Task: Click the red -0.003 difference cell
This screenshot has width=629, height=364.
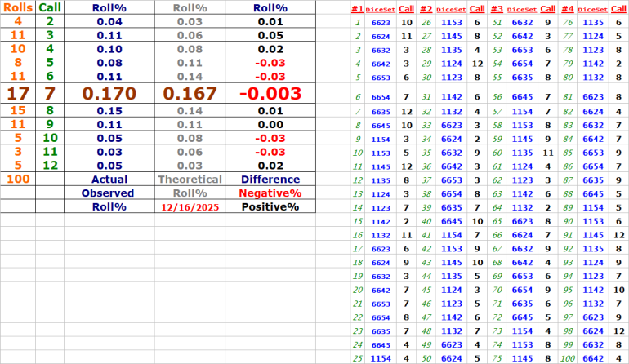Action: [x=269, y=93]
